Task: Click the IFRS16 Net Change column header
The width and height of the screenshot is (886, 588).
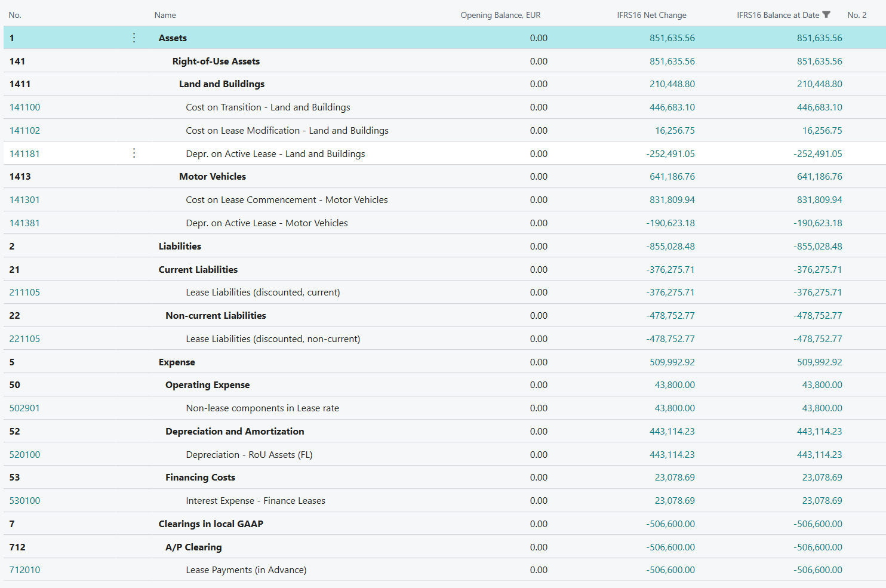Action: click(651, 15)
